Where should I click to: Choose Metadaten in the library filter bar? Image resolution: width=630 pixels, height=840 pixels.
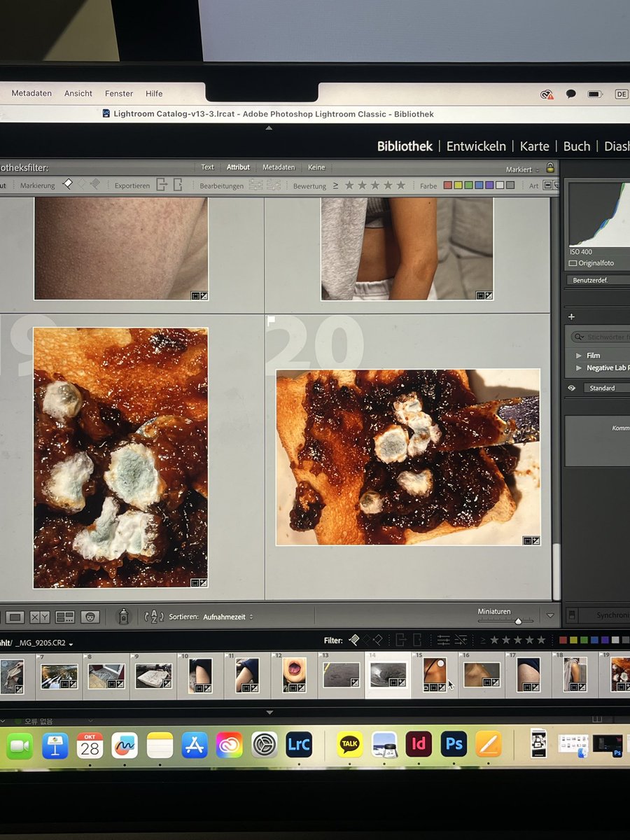[x=279, y=167]
